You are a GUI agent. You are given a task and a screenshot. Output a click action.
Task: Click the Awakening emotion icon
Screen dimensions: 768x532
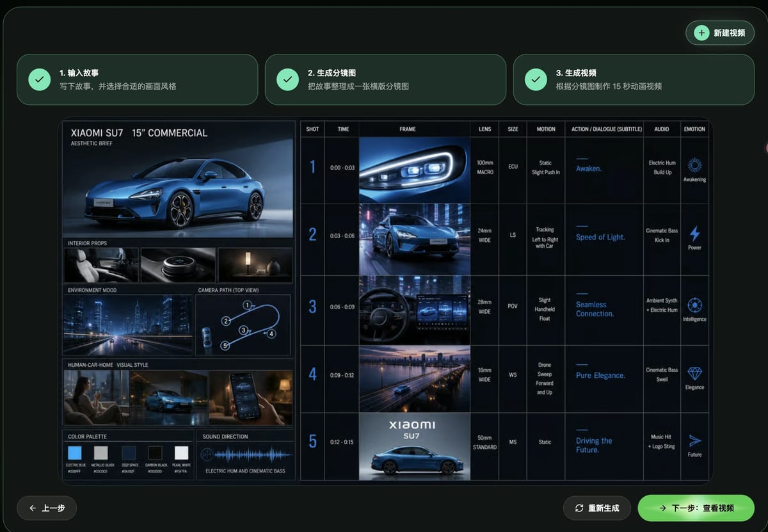click(x=694, y=165)
